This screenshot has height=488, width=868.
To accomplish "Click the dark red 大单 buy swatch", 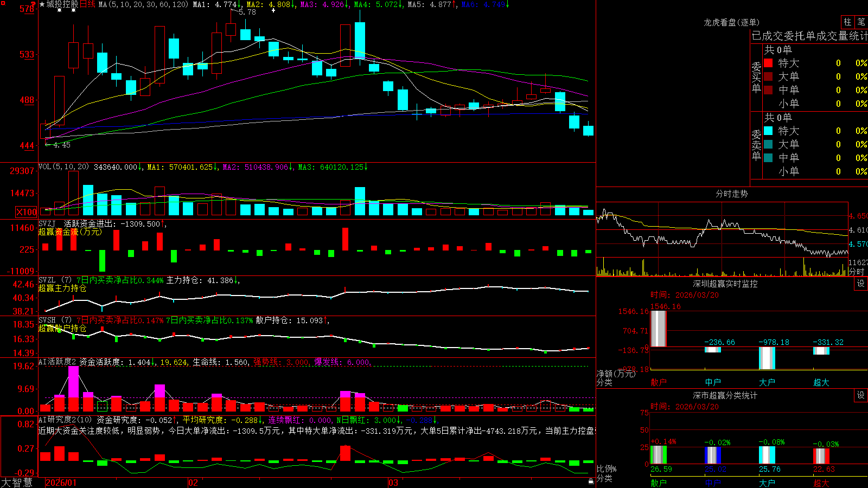I will point(768,76).
